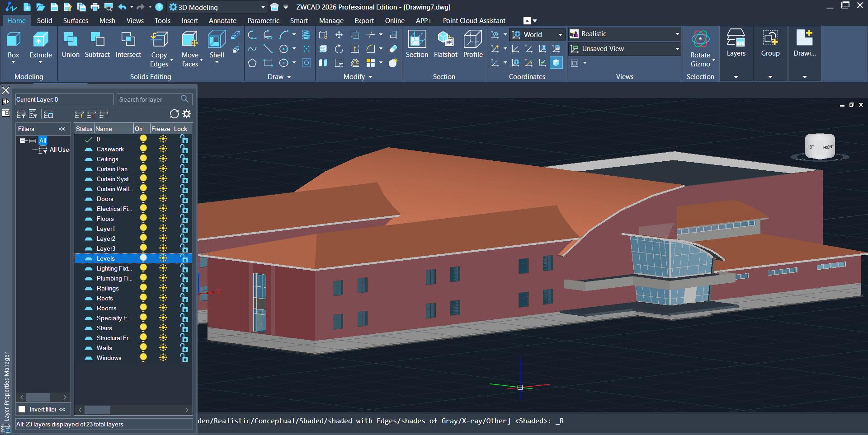Collapse the Filters pane arrows
The image size is (868, 435).
(62, 129)
